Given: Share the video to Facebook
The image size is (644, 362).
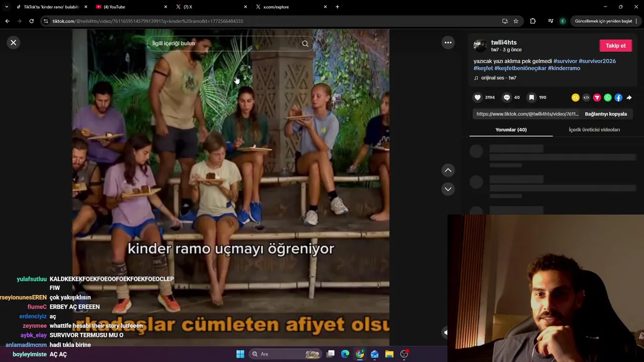Looking at the screenshot, I should 618,98.
